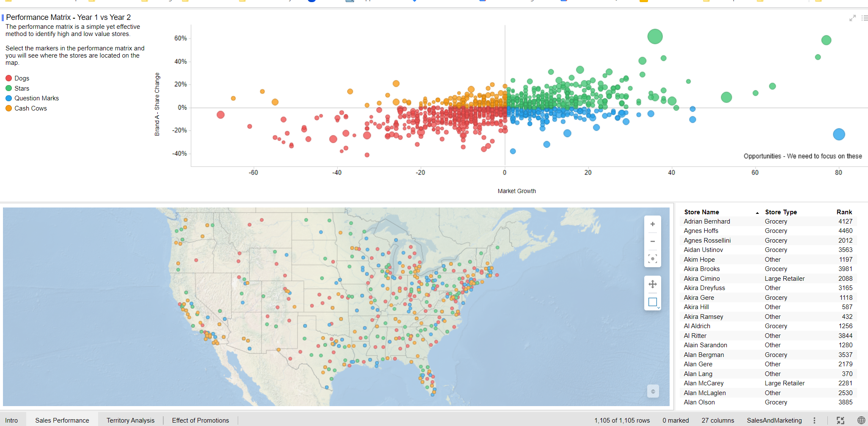868x426 pixels.
Task: Zoom out the map with minus button
Action: 653,241
